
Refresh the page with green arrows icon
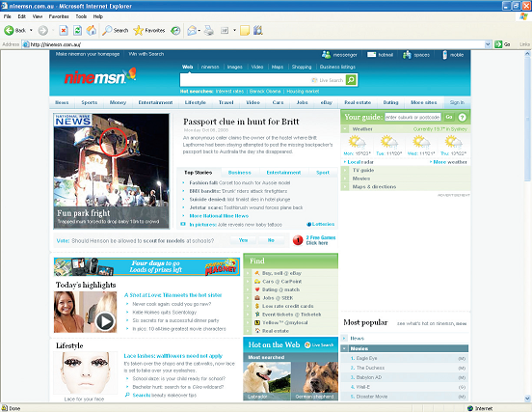[x=78, y=31]
